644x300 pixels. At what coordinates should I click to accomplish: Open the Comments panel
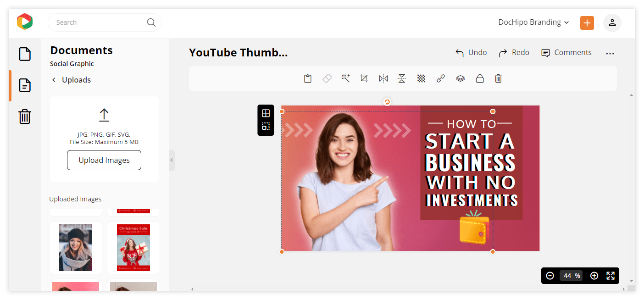[566, 52]
